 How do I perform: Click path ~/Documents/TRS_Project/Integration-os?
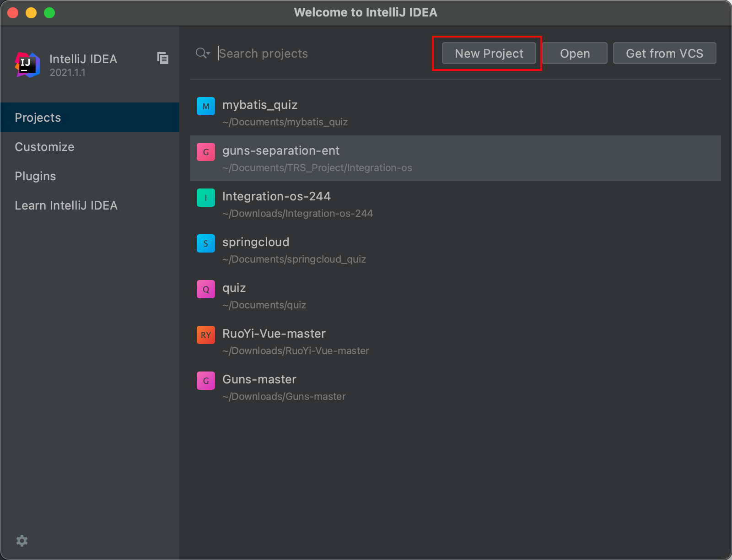point(317,168)
